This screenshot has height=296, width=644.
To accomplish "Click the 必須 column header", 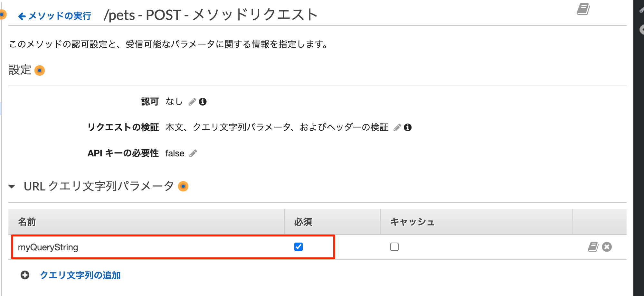I will pos(303,222).
